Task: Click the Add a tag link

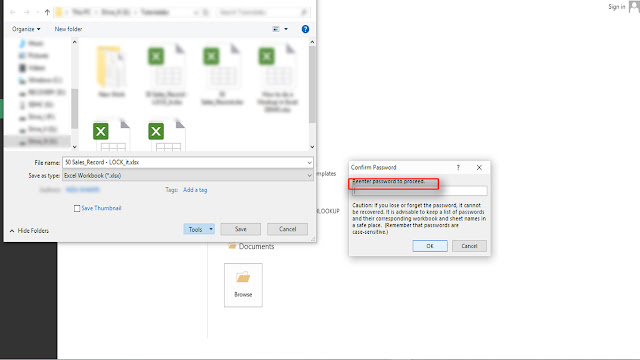Action: (x=195, y=190)
